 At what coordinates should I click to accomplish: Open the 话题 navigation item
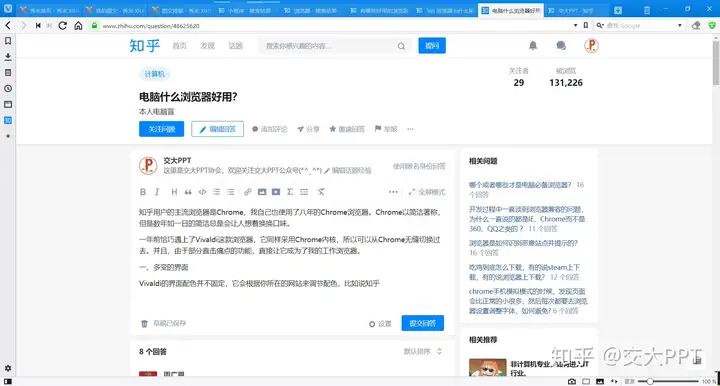pos(236,46)
